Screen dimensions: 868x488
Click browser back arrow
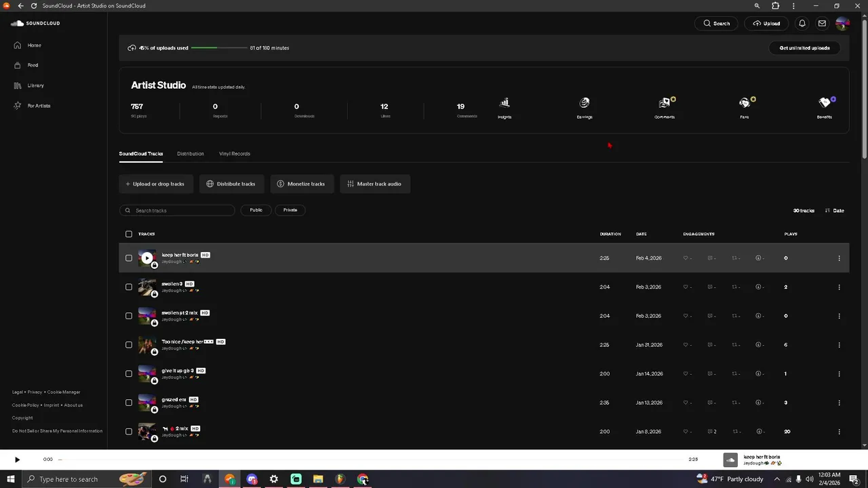tap(20, 5)
